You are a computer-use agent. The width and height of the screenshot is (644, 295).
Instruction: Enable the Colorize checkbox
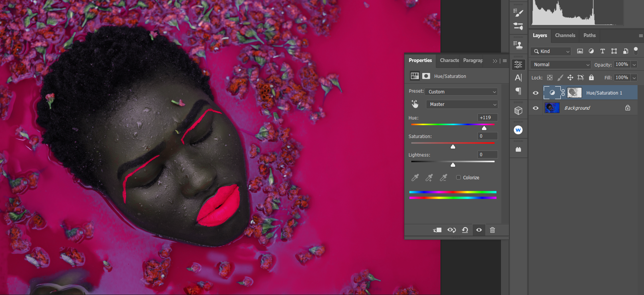click(x=459, y=177)
